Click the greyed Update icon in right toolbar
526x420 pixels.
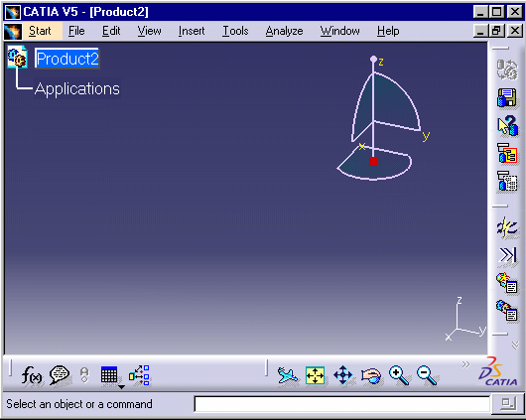[x=507, y=70]
